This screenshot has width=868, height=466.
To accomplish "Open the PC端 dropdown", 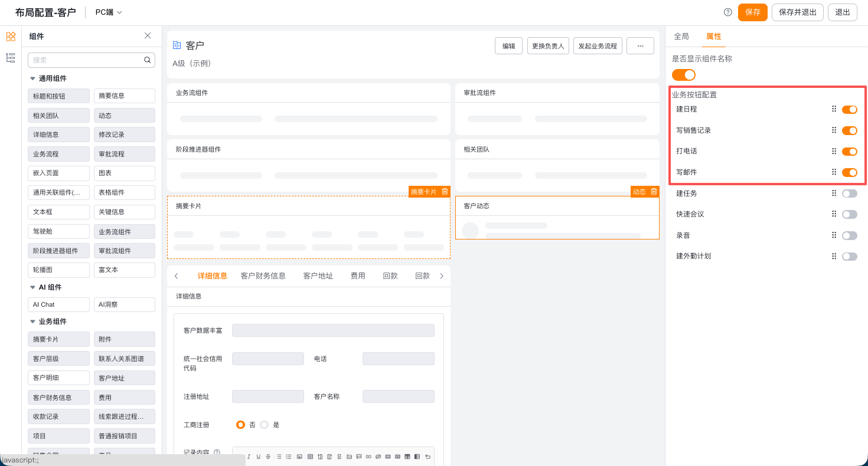I will click(x=109, y=12).
